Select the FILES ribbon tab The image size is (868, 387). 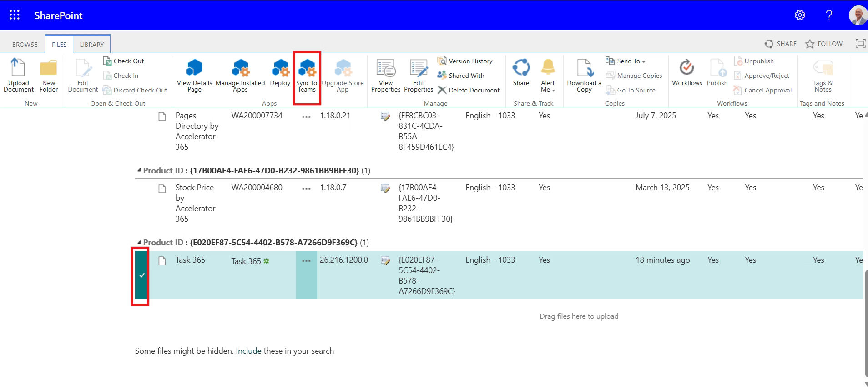coord(59,44)
